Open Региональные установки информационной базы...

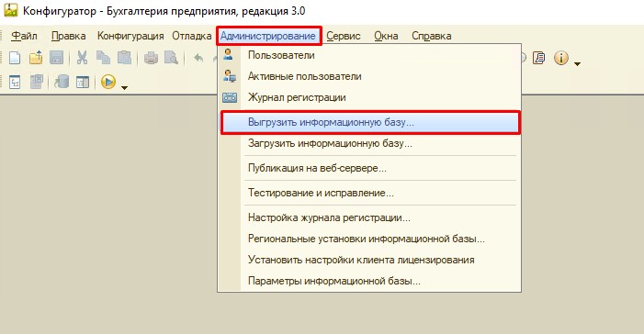coord(369,239)
